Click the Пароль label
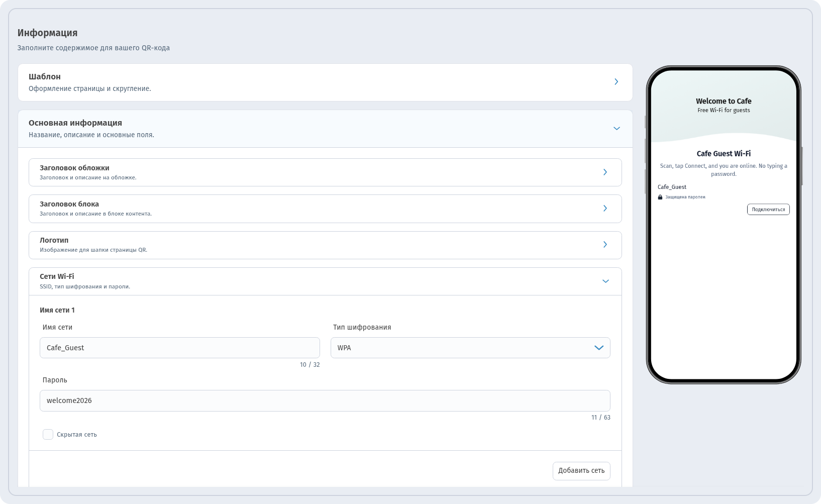Image resolution: width=821 pixels, height=504 pixels. [x=55, y=380]
